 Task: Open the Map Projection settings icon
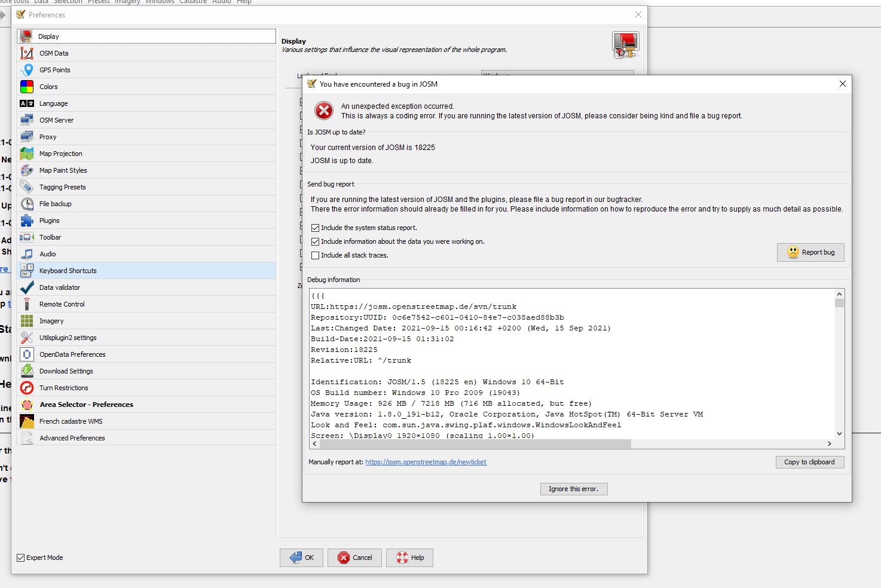tap(27, 154)
